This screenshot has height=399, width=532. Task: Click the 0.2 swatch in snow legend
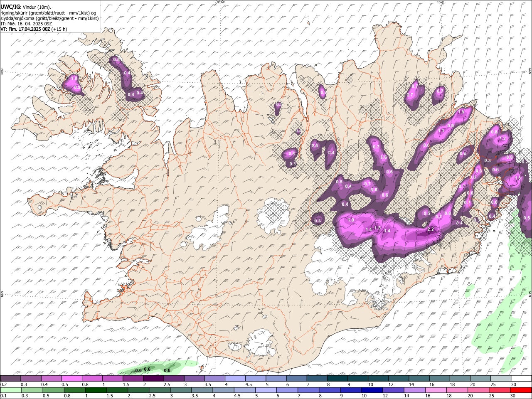tap(11, 378)
